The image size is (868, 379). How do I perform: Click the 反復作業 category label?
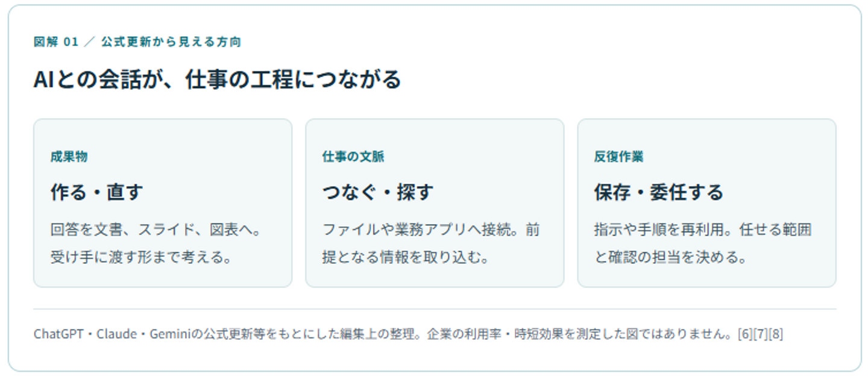tap(618, 157)
